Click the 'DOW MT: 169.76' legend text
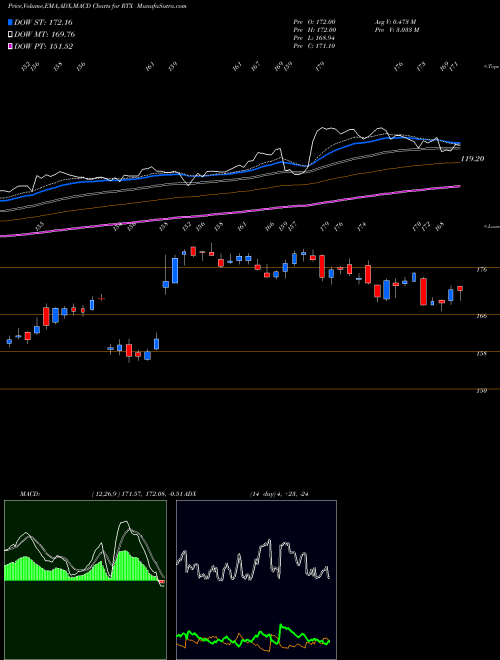500x660 pixels. point(45,35)
